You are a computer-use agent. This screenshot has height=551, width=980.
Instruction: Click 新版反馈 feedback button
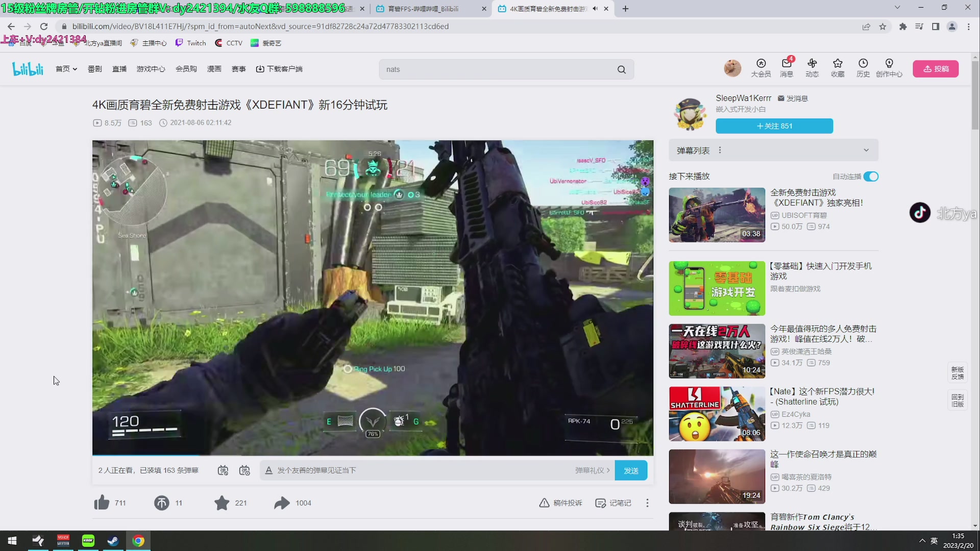click(958, 373)
